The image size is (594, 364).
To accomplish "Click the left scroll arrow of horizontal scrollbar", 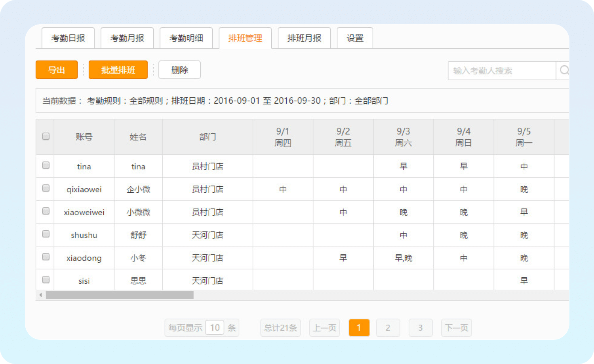I will coord(40,295).
